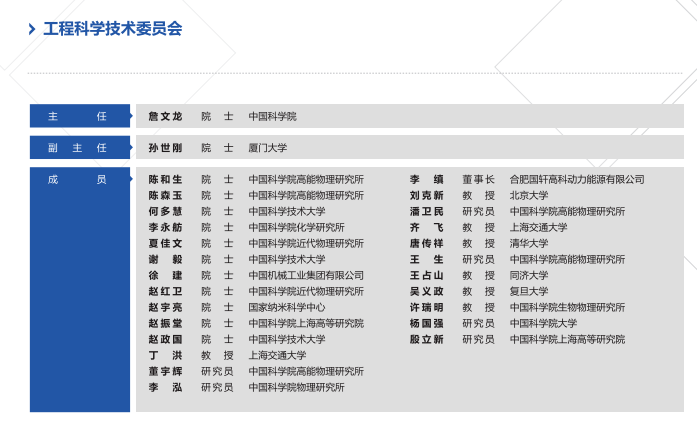Click the name 谢毅
697x432 pixels.
(x=165, y=260)
